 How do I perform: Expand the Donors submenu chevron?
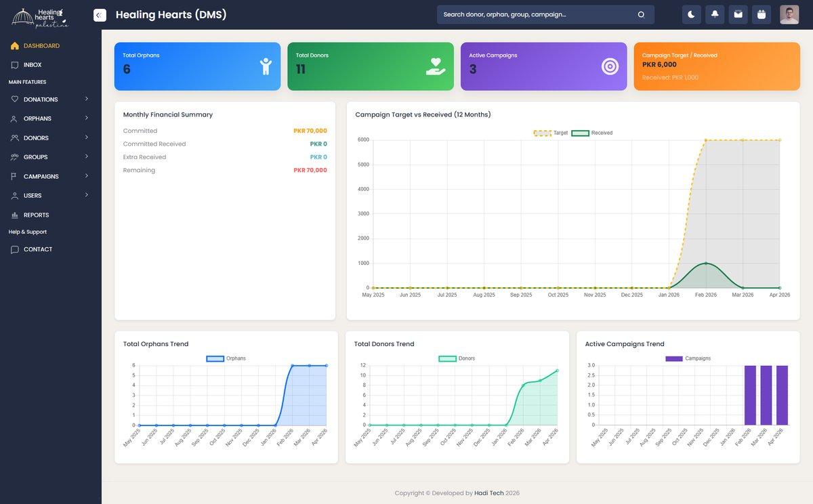pyautogui.click(x=87, y=138)
